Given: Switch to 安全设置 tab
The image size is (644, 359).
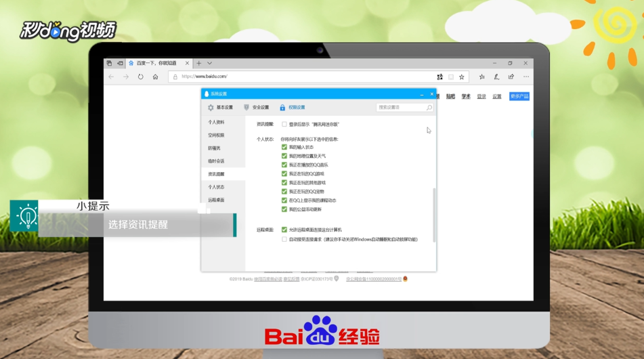Looking at the screenshot, I should click(x=256, y=107).
